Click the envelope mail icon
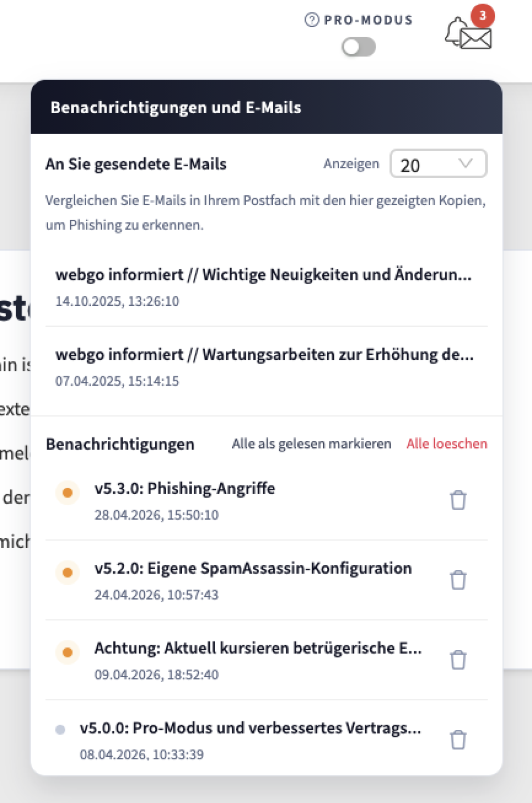This screenshot has width=532, height=803. pyautogui.click(x=475, y=38)
